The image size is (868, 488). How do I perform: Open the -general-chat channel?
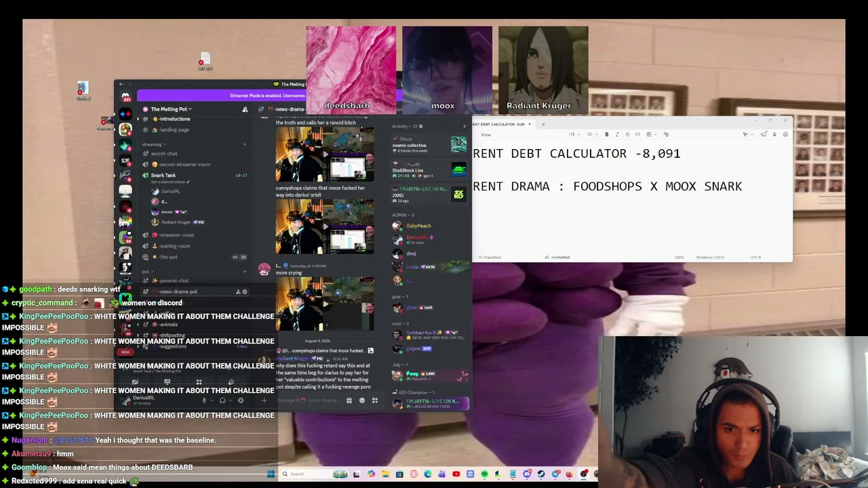click(x=174, y=281)
